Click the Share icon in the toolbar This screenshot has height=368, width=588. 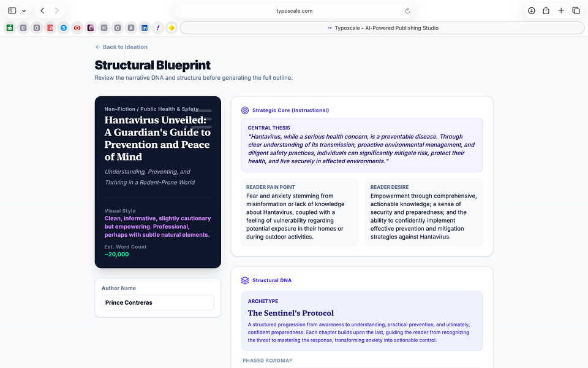(546, 10)
